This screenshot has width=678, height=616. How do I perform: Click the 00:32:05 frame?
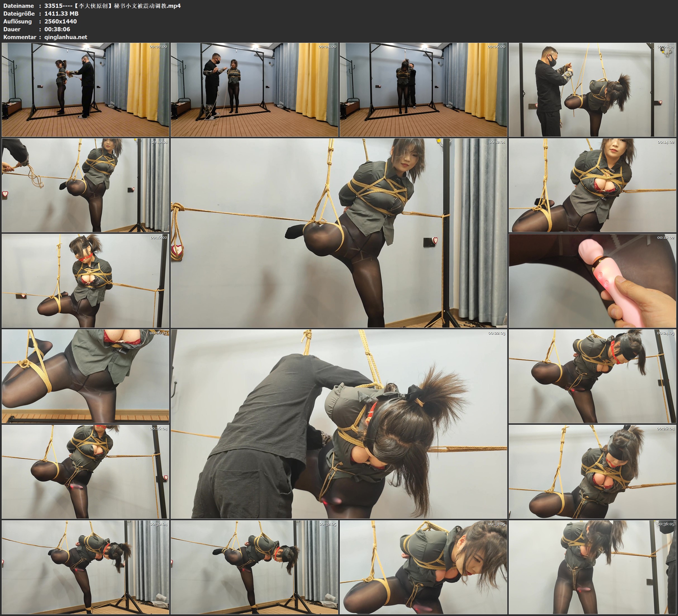254,567
